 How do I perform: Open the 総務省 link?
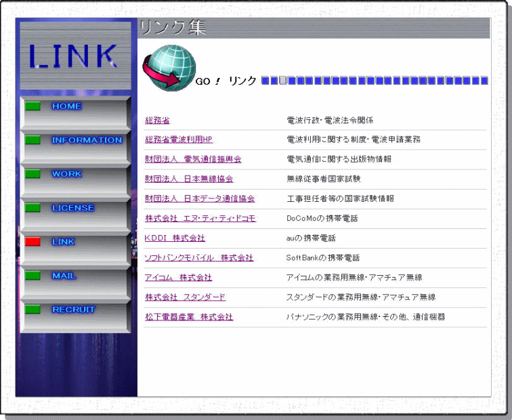[157, 120]
